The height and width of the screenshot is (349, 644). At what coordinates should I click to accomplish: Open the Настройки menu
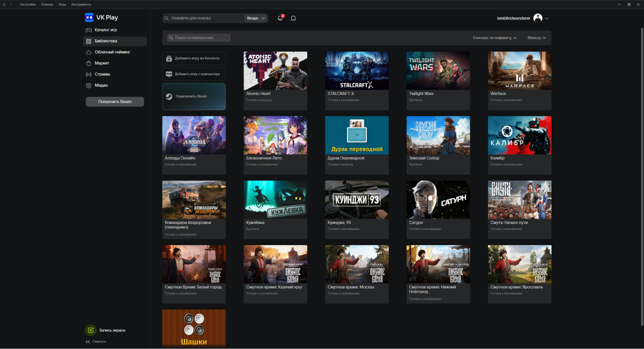coord(28,5)
